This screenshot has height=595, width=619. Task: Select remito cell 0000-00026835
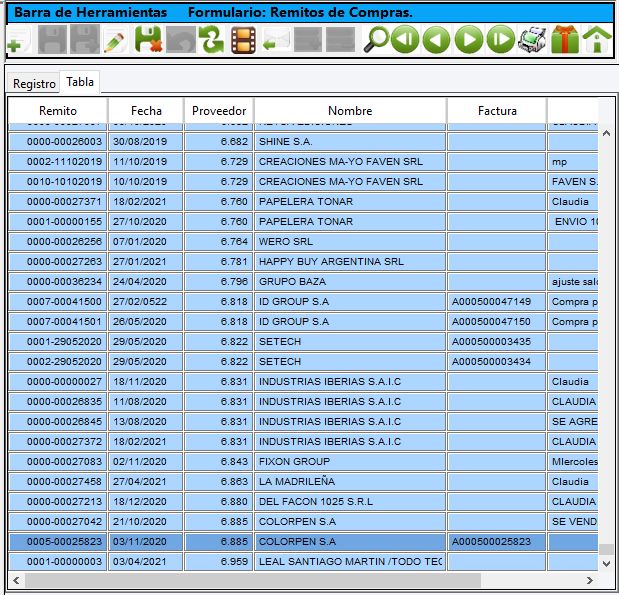[58, 402]
